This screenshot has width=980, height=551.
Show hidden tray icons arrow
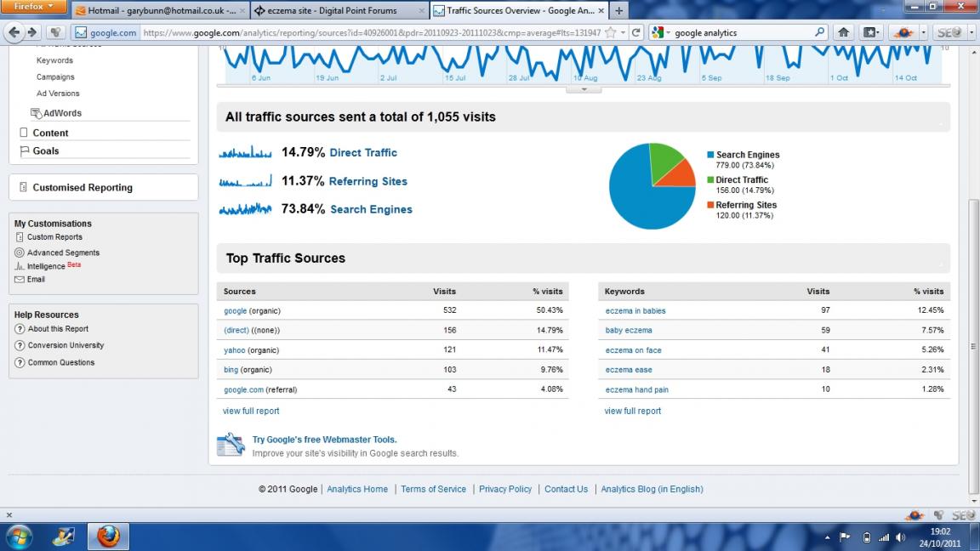coord(827,537)
